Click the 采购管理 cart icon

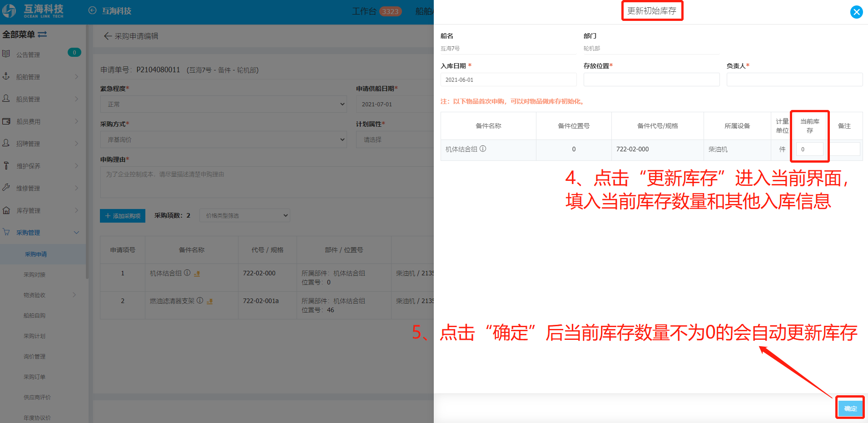point(6,232)
